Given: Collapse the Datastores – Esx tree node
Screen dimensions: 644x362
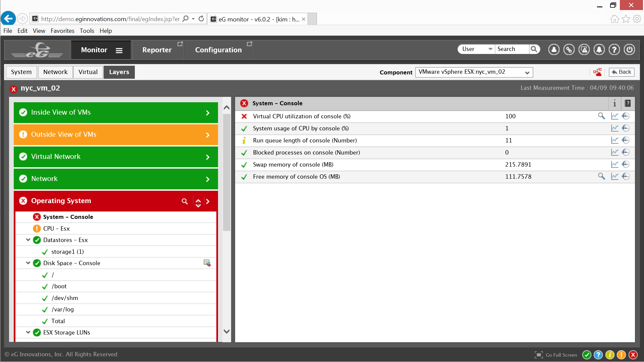Looking at the screenshot, I should 28,240.
